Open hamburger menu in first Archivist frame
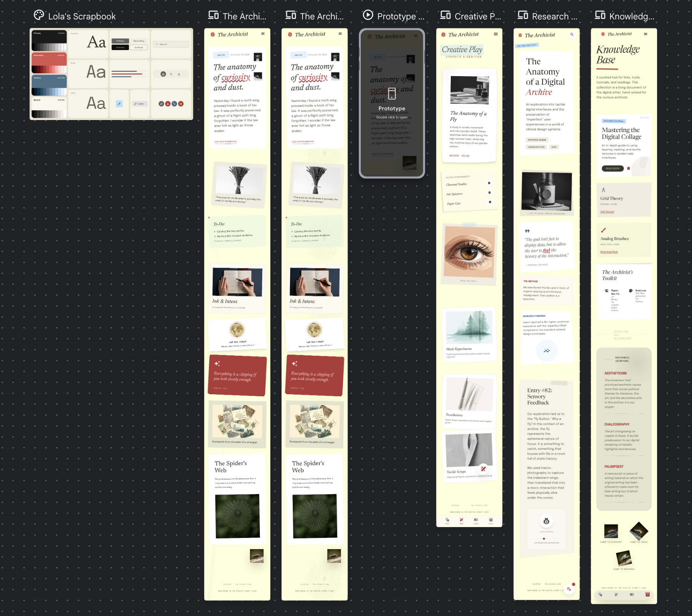Viewport: 692px width, 616px height. (x=263, y=34)
